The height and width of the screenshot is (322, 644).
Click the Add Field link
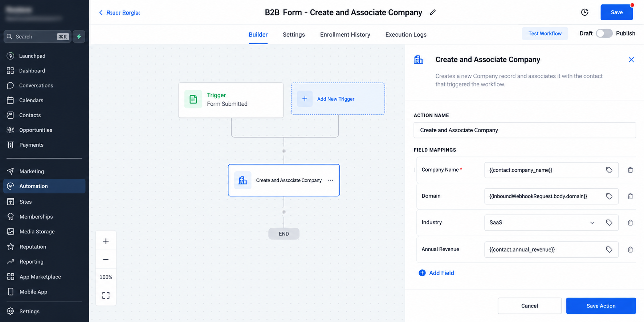pyautogui.click(x=436, y=273)
